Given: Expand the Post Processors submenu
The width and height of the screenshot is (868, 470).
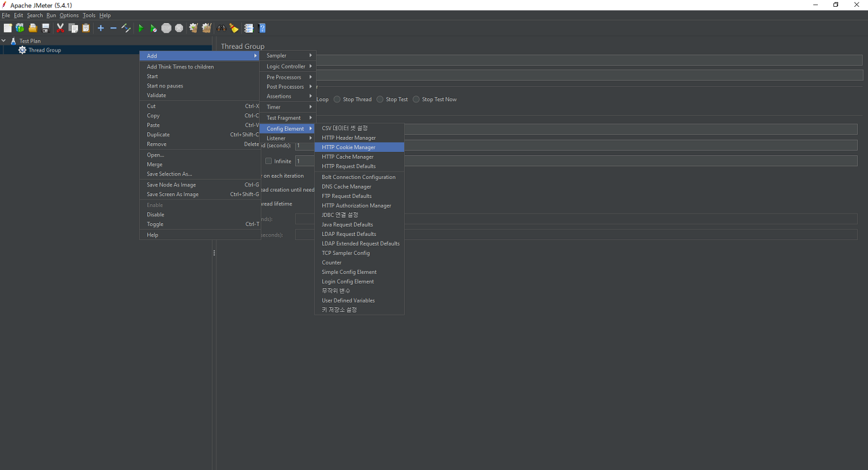Looking at the screenshot, I should click(288, 87).
